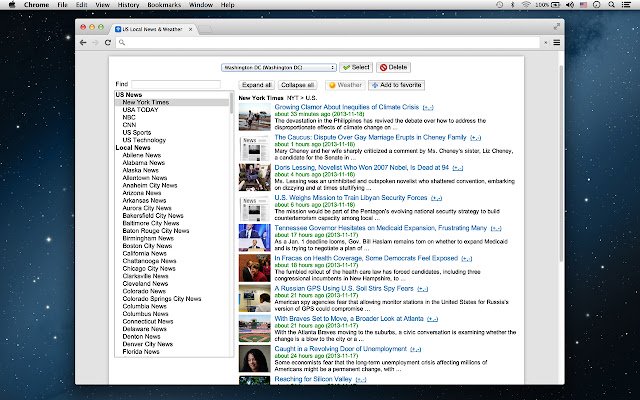
Task: Open the View menu
Action: coord(102,5)
